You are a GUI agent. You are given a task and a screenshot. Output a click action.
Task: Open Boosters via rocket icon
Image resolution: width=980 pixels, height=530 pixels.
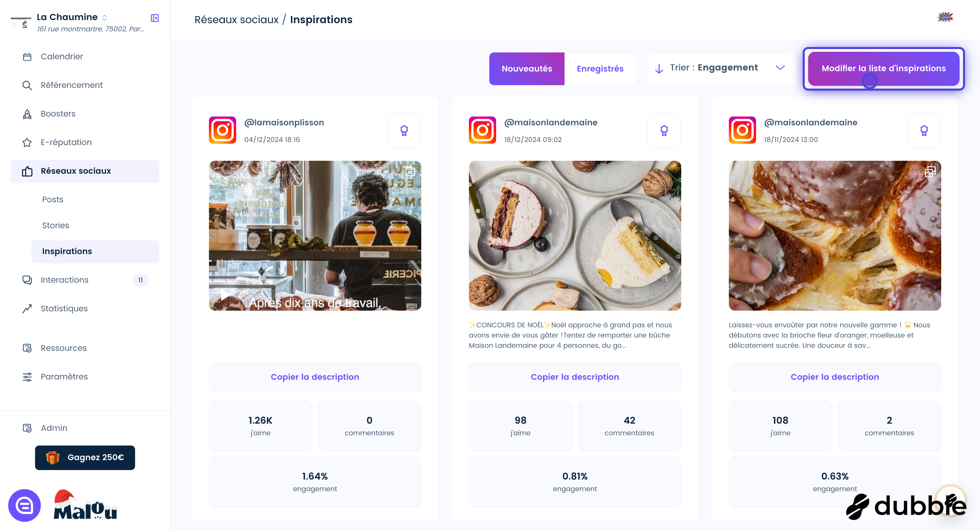[x=27, y=114]
